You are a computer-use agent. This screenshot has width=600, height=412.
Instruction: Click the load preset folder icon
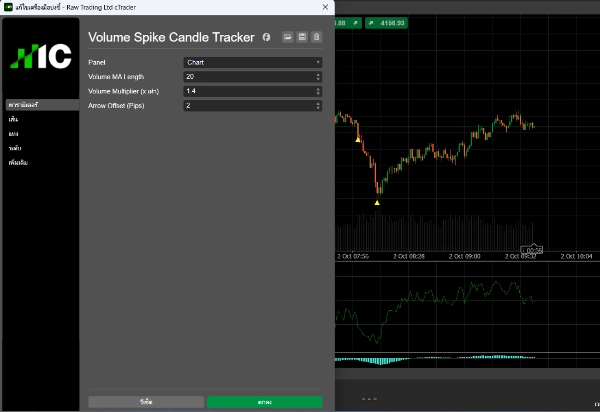[x=288, y=37]
